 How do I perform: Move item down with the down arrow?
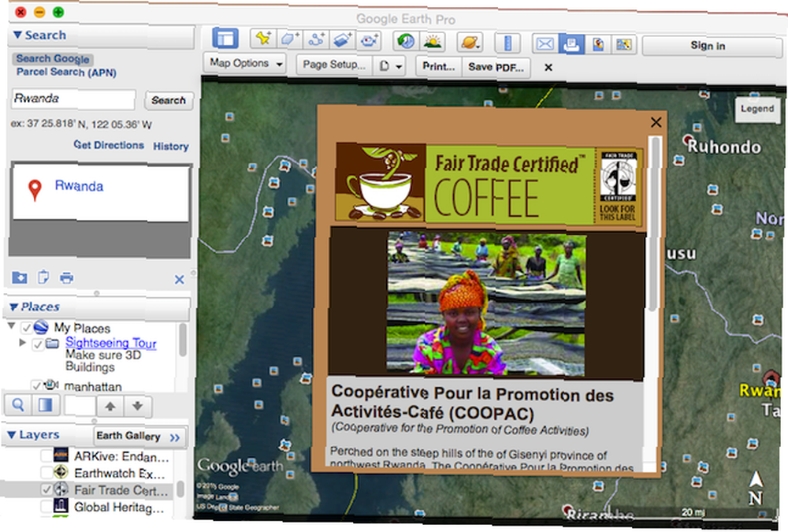137,406
